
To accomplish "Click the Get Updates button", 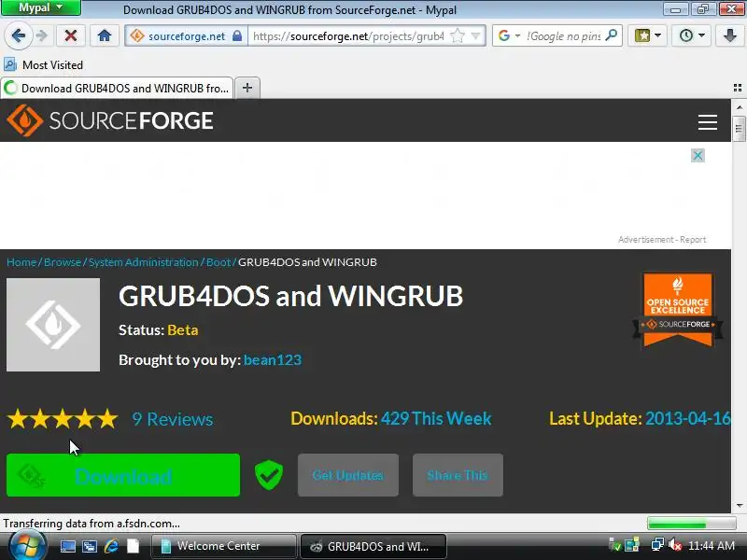I will click(348, 475).
